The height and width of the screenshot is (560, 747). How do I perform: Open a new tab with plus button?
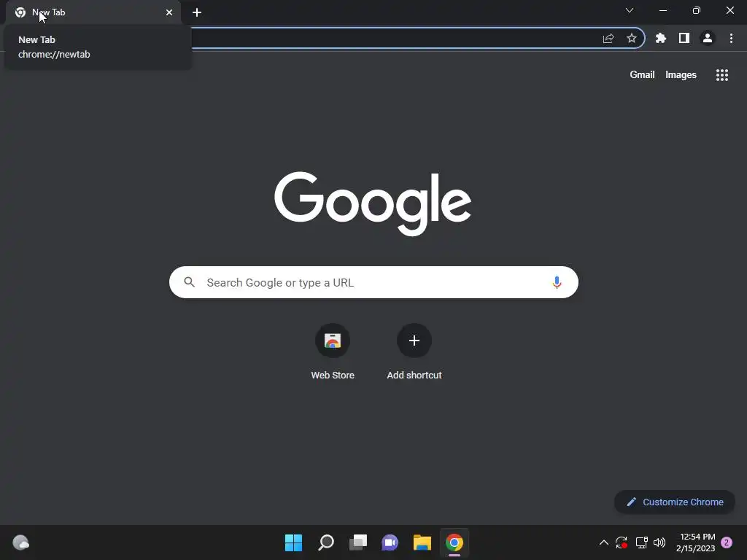[x=197, y=12]
